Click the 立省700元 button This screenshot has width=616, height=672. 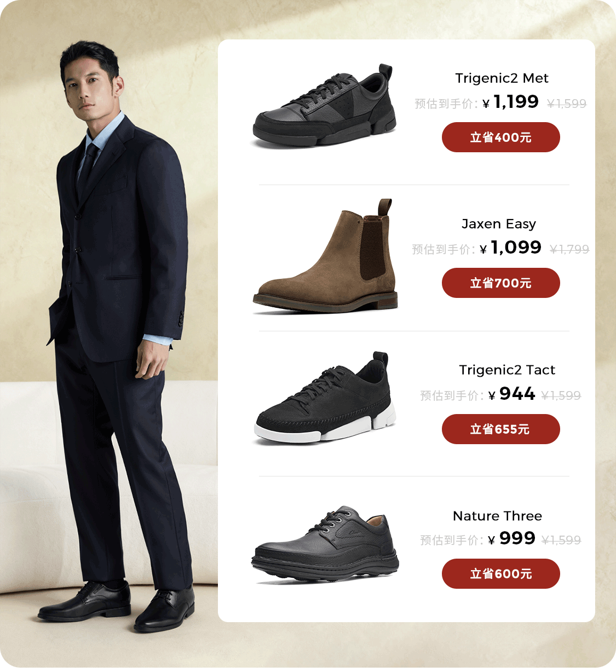tap(500, 283)
